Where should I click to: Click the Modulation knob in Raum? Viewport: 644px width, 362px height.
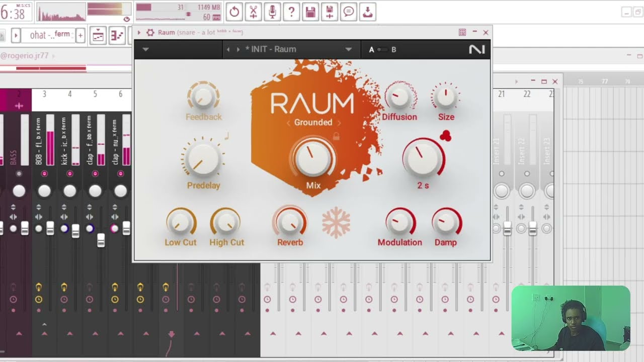[x=400, y=223]
